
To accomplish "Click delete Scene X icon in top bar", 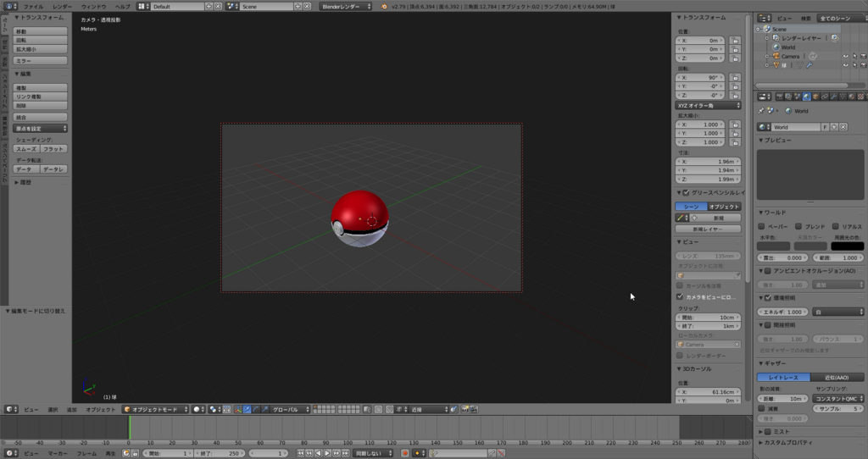I will 307,6.
